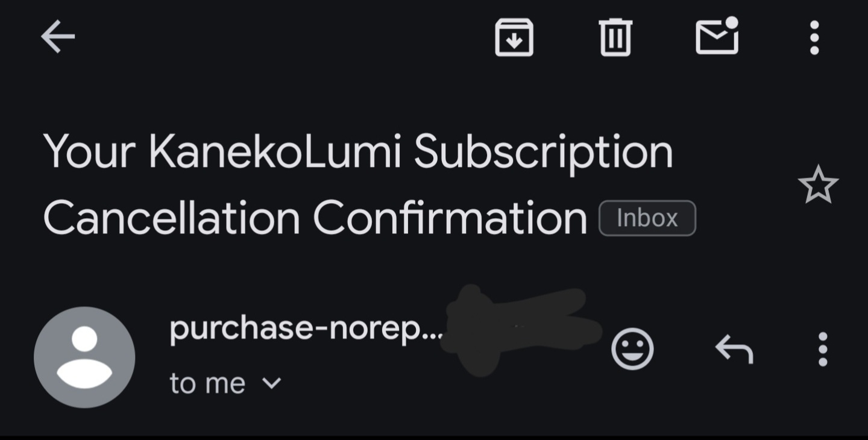868x440 pixels.
Task: Reply to the message
Action: [734, 349]
